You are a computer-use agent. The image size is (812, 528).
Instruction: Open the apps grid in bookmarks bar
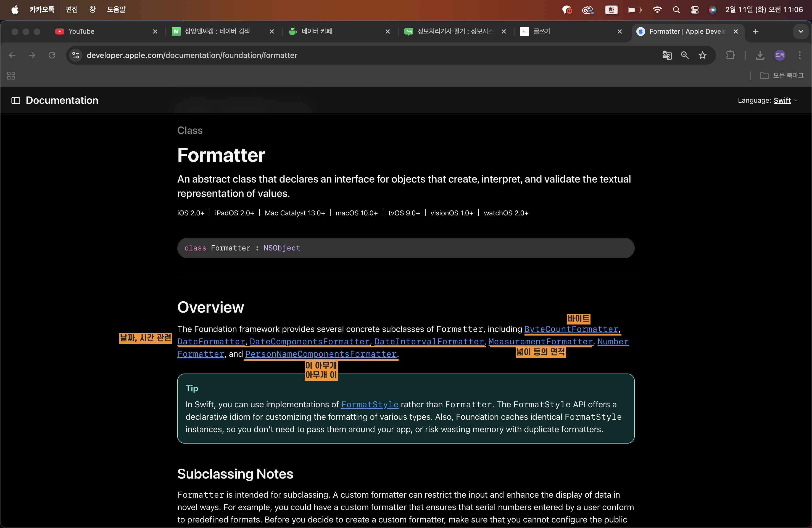tap(11, 76)
